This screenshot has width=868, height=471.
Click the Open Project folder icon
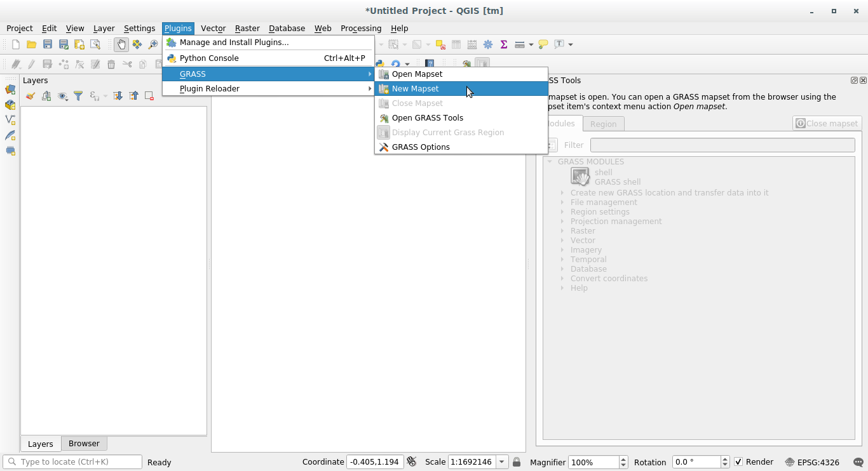click(31, 44)
